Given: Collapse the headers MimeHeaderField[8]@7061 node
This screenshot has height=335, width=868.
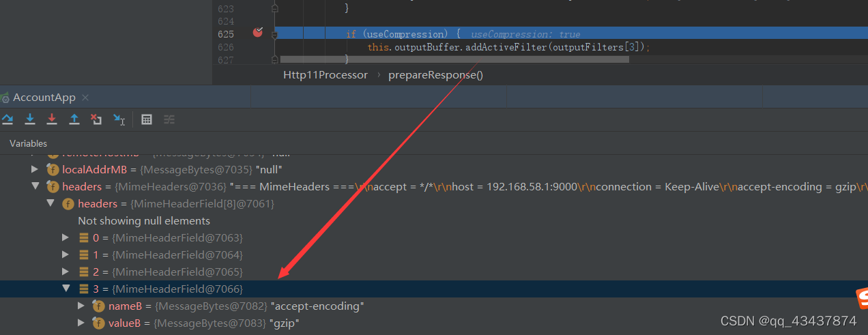Looking at the screenshot, I should pyautogui.click(x=50, y=203).
